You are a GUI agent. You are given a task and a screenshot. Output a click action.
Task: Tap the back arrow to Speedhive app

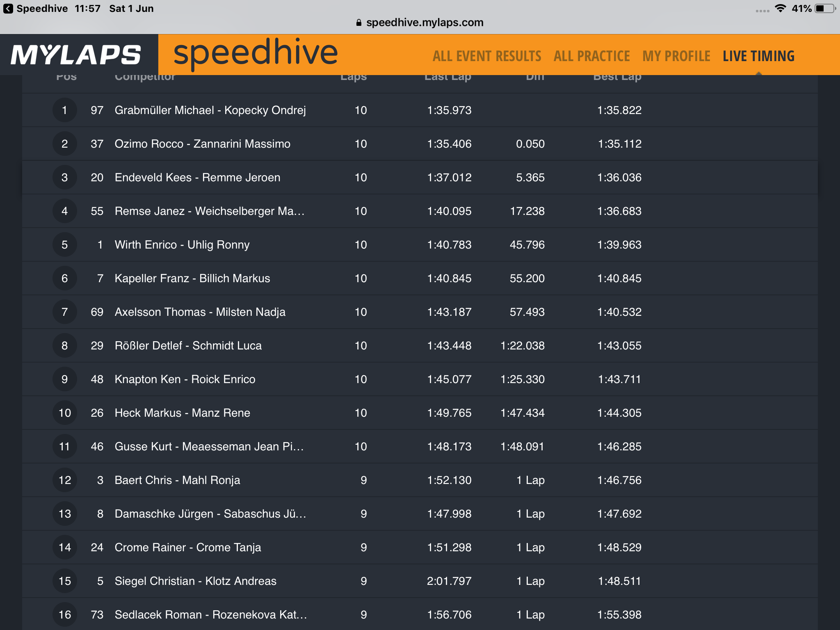(x=8, y=9)
